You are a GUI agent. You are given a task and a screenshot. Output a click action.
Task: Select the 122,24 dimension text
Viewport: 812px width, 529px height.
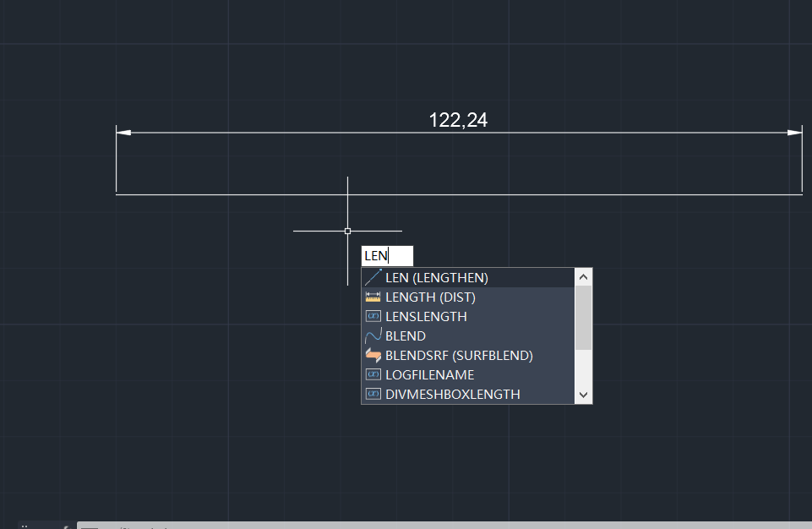click(x=458, y=120)
